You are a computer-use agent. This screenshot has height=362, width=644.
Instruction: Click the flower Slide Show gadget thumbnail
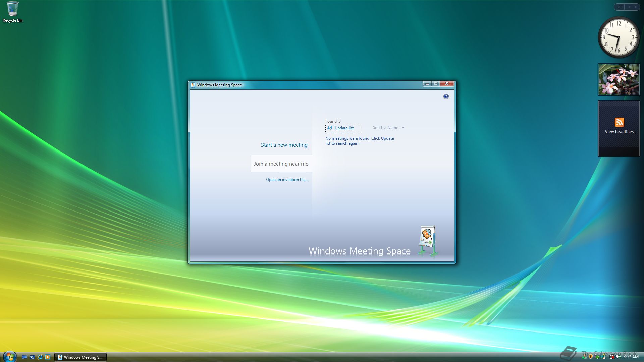[x=619, y=79]
